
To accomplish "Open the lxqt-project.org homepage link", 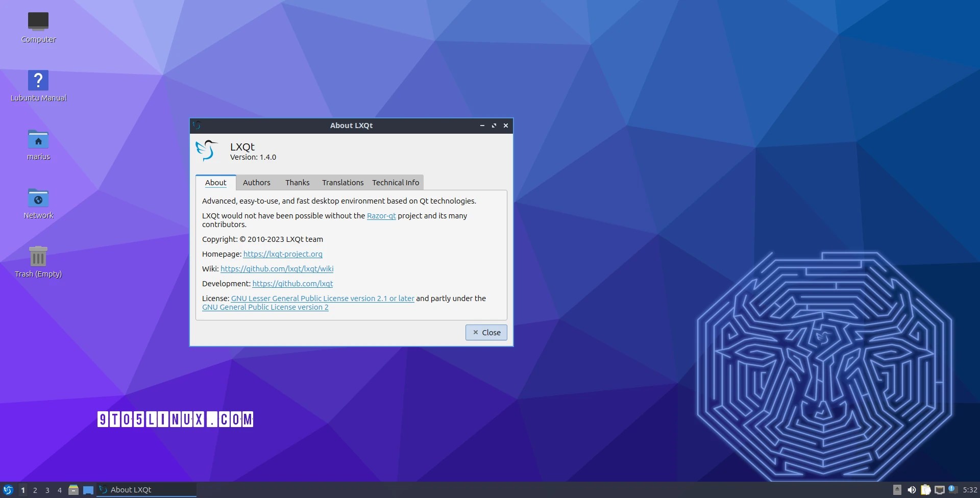I will pyautogui.click(x=283, y=254).
